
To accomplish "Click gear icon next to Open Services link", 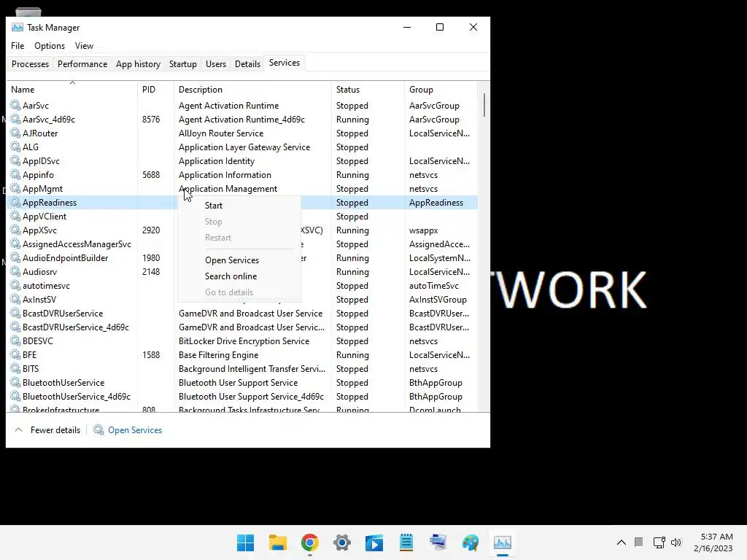I will point(98,430).
